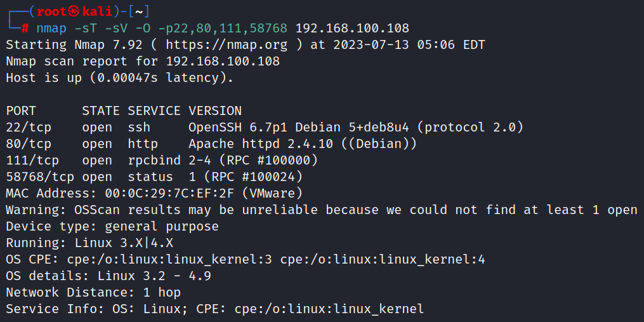Click the 'Host is up' latency line
644x322 pixels.
[120, 78]
